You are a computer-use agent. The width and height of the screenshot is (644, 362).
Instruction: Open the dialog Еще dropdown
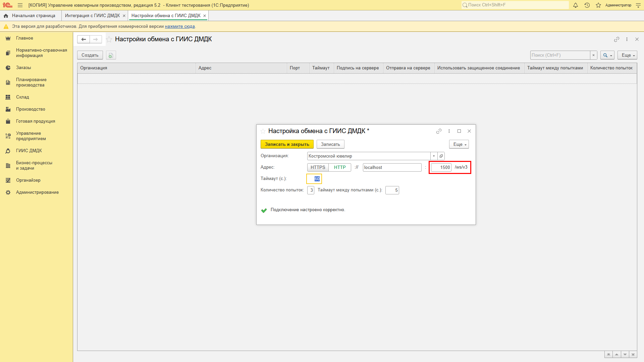click(x=459, y=144)
